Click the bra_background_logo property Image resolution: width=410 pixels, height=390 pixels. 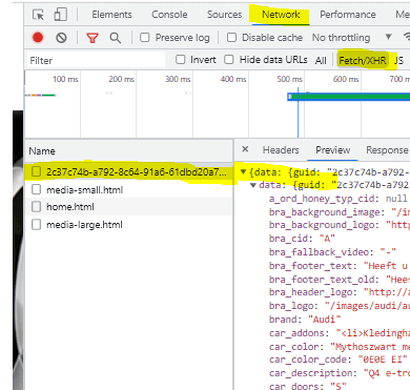tap(339, 225)
